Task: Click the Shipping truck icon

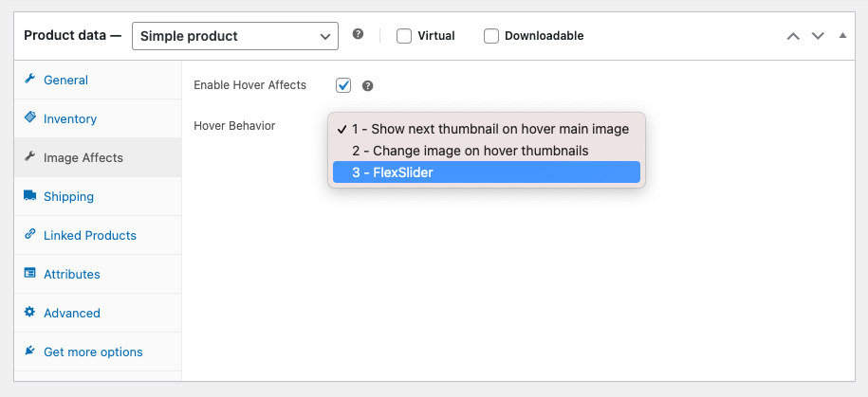Action: point(30,196)
